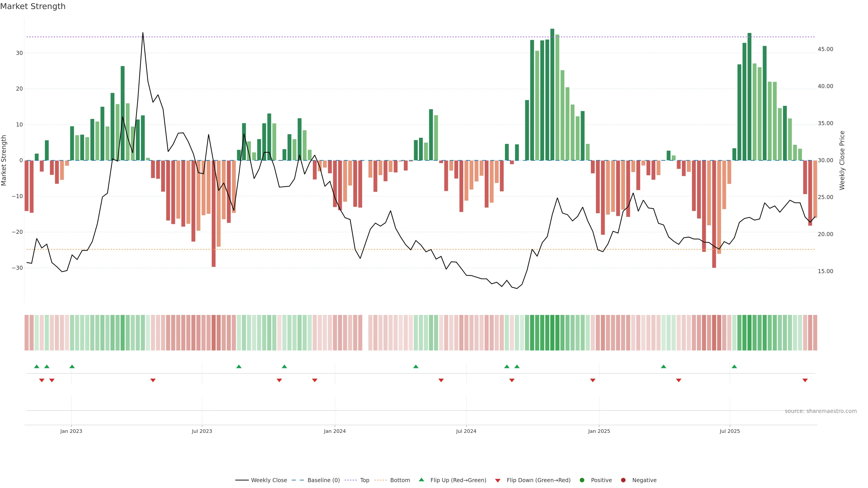Viewport: 868px width, 488px height.
Task: Click the red flip-down triangle just before Jan 2025
Action: click(593, 380)
